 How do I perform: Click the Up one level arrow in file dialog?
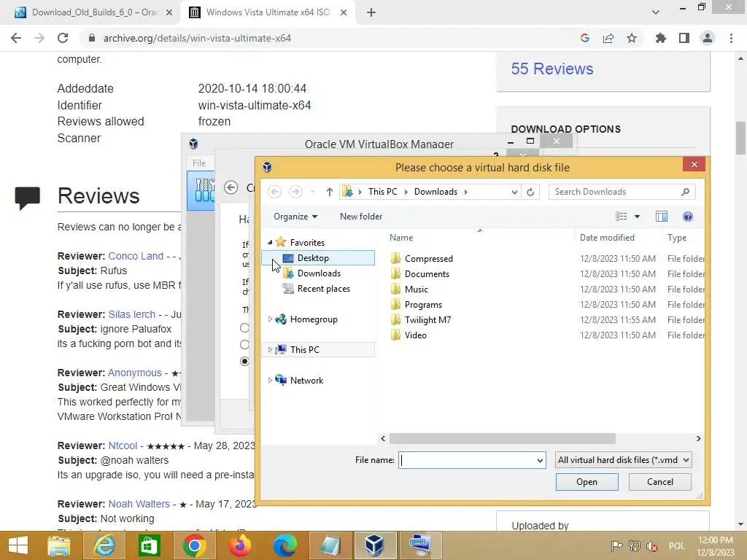click(329, 192)
